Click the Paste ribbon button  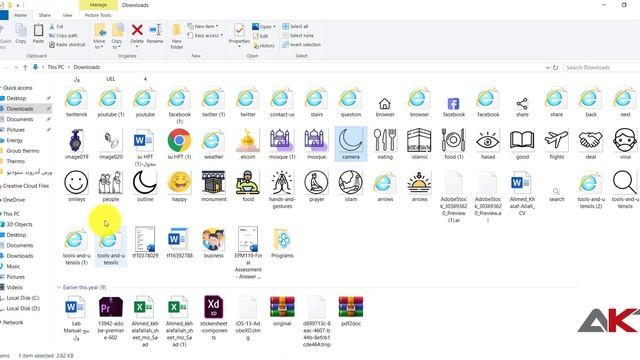[38, 33]
